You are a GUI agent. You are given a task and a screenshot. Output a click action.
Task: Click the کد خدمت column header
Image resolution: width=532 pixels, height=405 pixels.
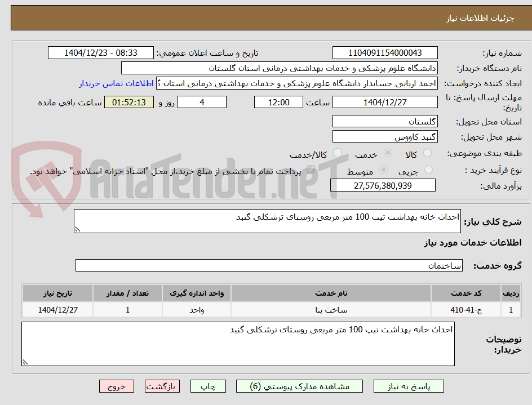pyautogui.click(x=466, y=293)
